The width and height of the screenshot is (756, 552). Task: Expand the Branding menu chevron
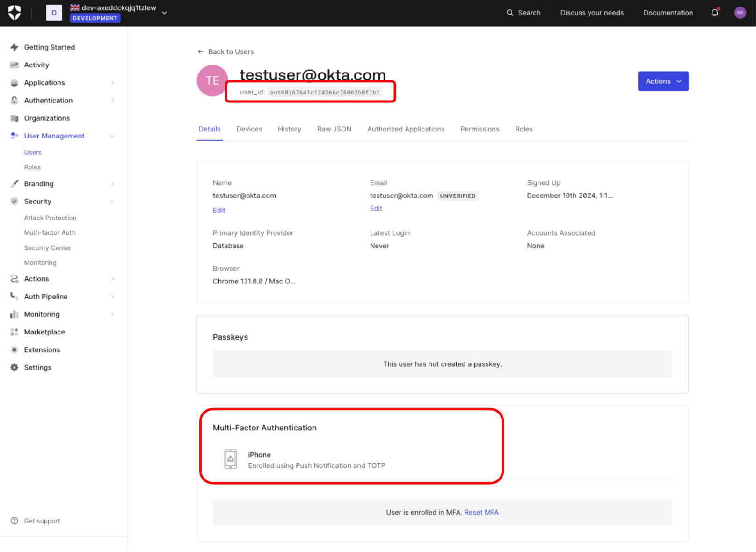(112, 184)
